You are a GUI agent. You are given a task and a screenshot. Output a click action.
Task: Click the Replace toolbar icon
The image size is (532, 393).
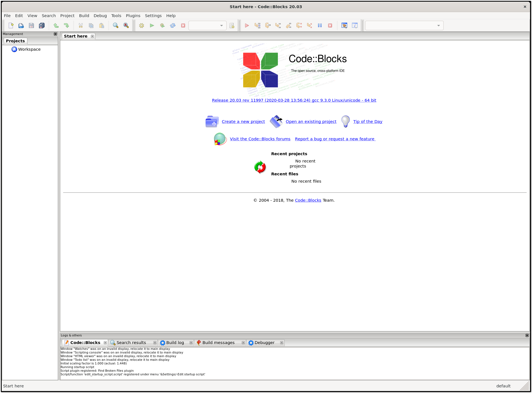126,25
